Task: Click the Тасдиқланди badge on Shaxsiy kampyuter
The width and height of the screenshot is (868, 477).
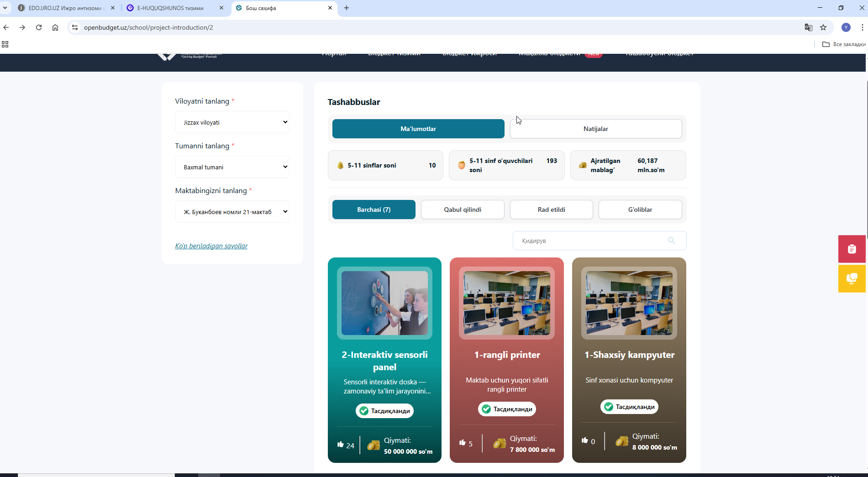Action: click(629, 407)
